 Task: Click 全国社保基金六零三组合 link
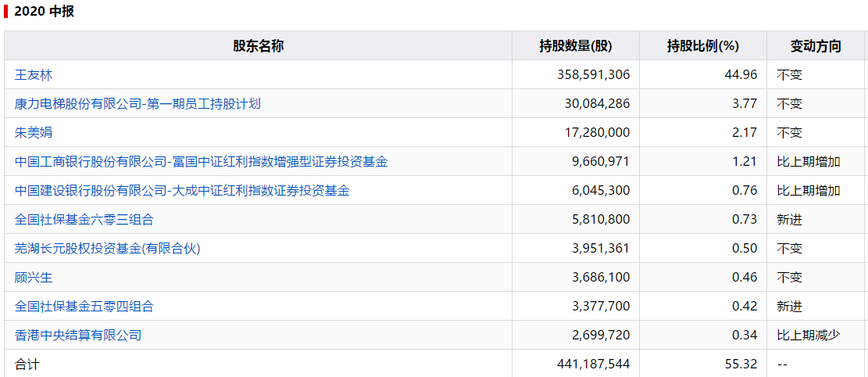[84, 220]
